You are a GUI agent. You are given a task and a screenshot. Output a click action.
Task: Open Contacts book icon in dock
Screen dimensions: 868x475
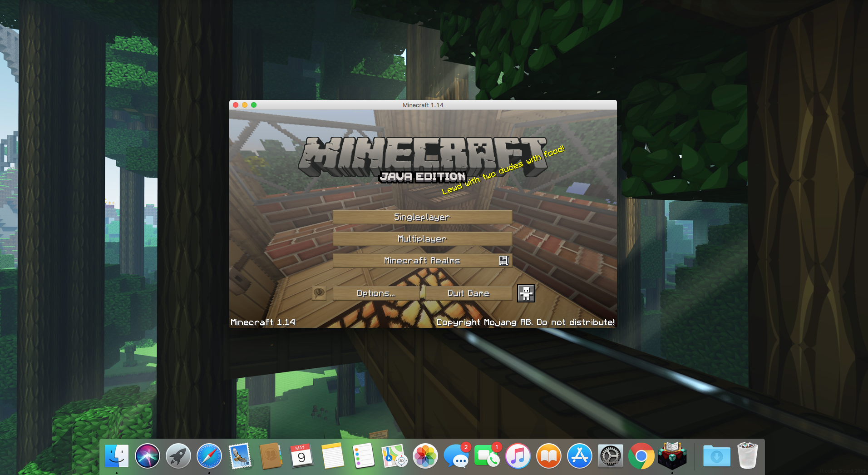[x=271, y=456]
